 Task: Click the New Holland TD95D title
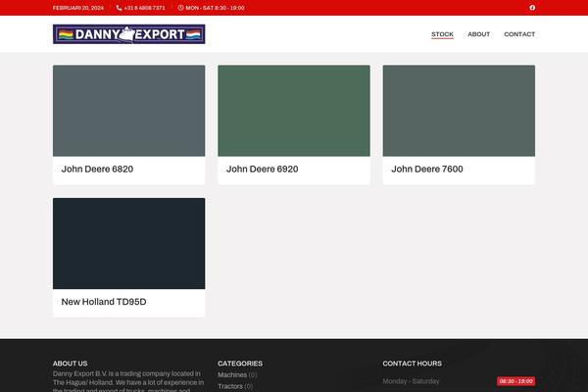(x=104, y=302)
